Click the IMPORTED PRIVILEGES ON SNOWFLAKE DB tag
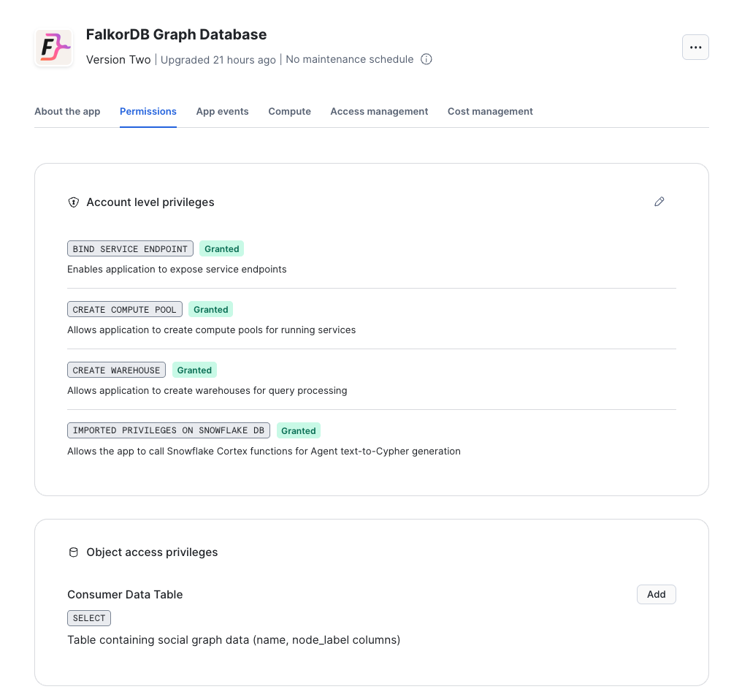This screenshot has height=700, width=742. [169, 430]
